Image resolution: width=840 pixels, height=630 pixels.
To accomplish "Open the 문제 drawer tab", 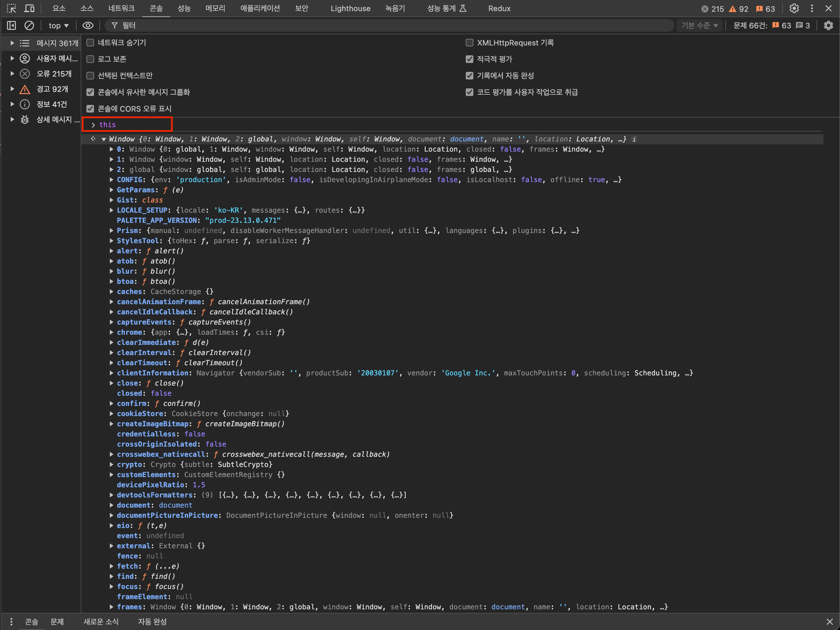I will point(57,622).
